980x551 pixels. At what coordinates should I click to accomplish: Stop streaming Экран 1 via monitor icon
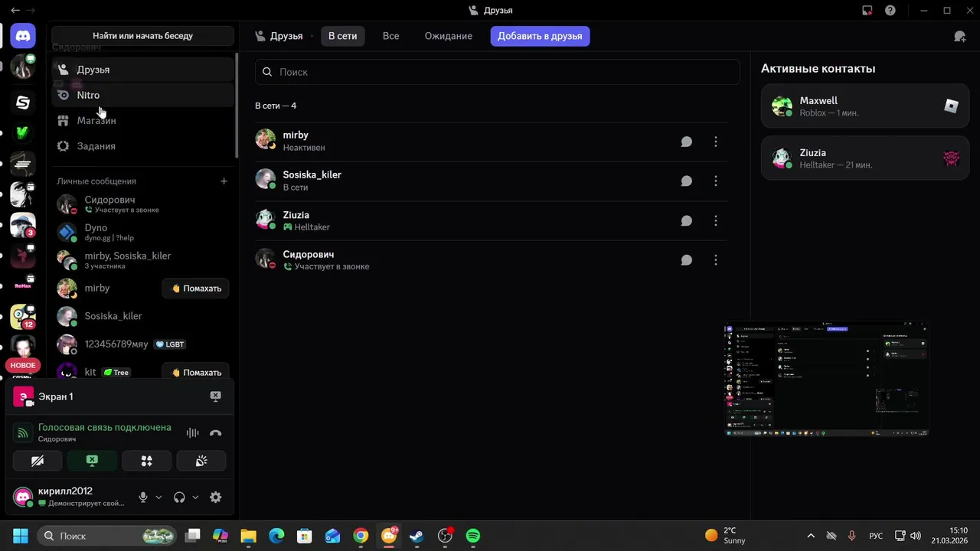point(216,396)
